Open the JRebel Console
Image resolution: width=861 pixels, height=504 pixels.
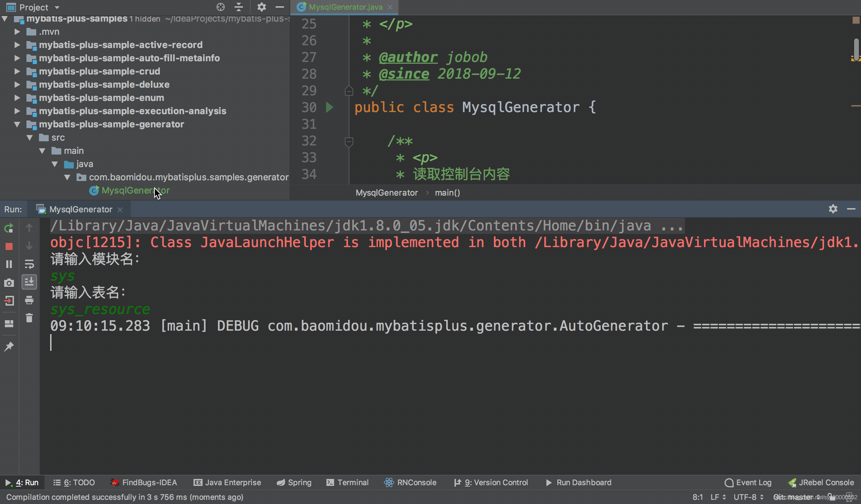(821, 482)
